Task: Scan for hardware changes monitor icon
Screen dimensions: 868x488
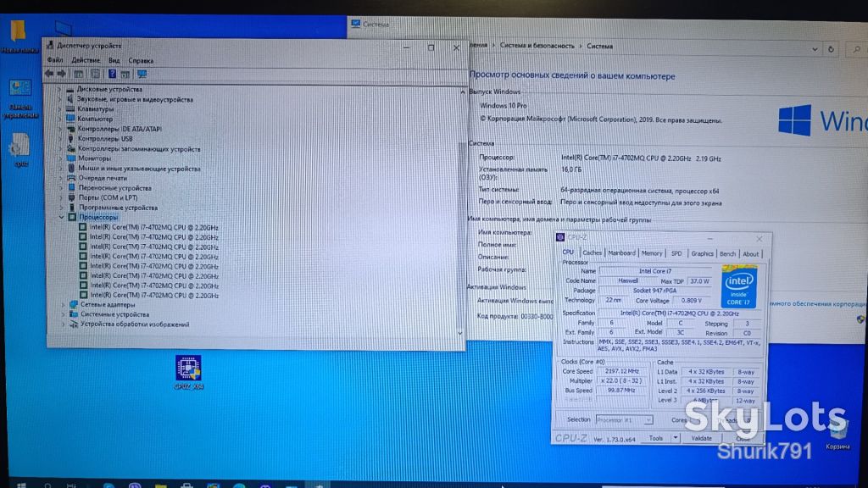Action: (142, 74)
